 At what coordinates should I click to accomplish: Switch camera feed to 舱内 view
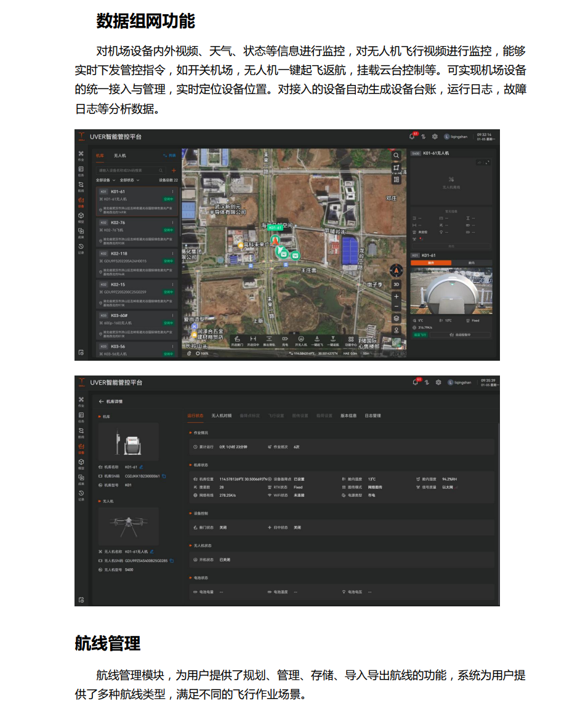471,263
